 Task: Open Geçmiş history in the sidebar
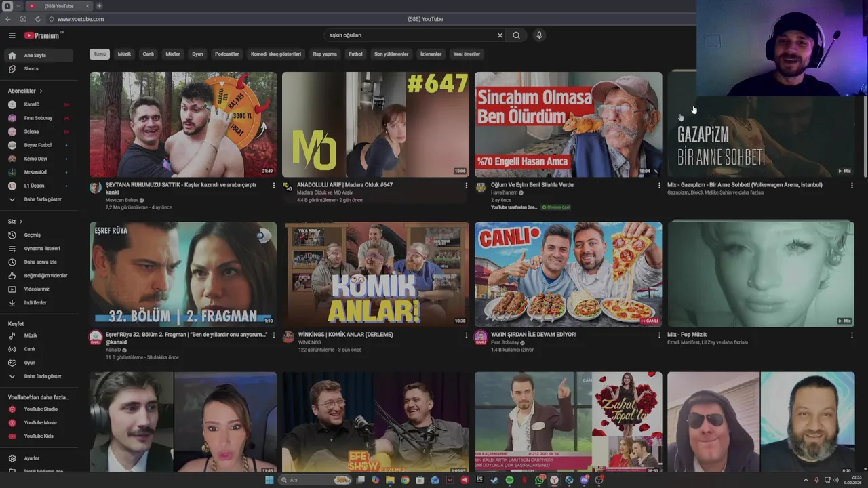pyautogui.click(x=38, y=235)
